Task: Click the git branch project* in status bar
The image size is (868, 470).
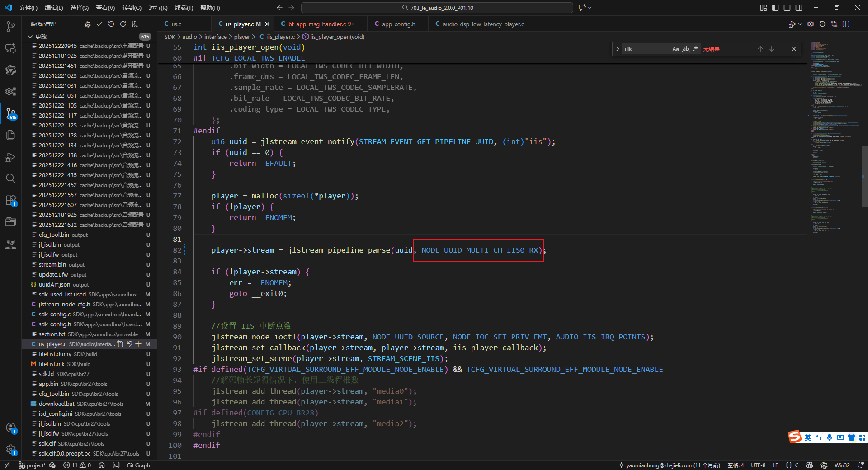Action: coord(32,465)
